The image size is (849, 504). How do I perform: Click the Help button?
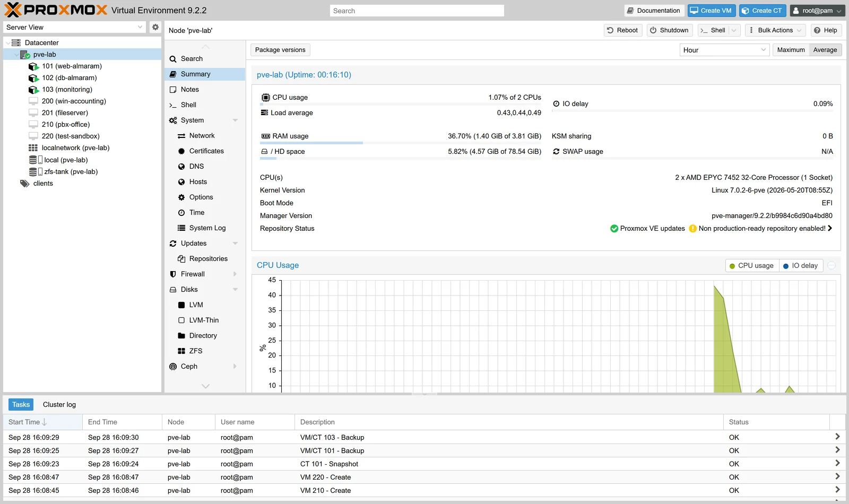click(826, 30)
